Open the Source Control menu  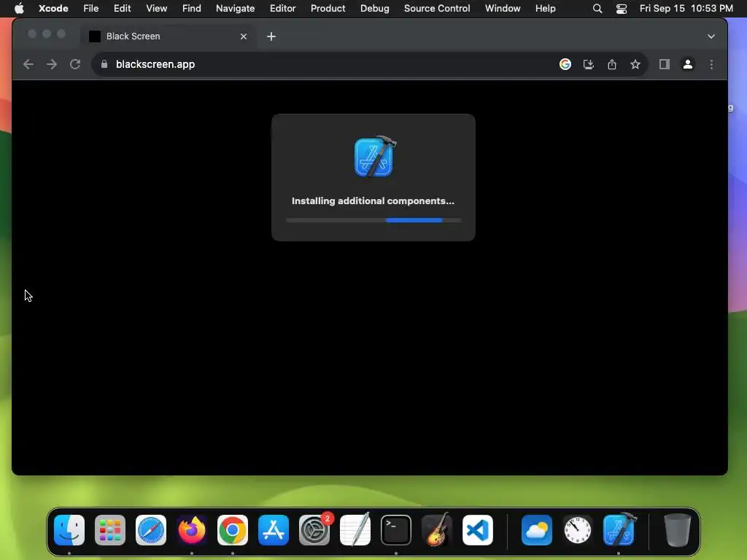click(x=437, y=8)
